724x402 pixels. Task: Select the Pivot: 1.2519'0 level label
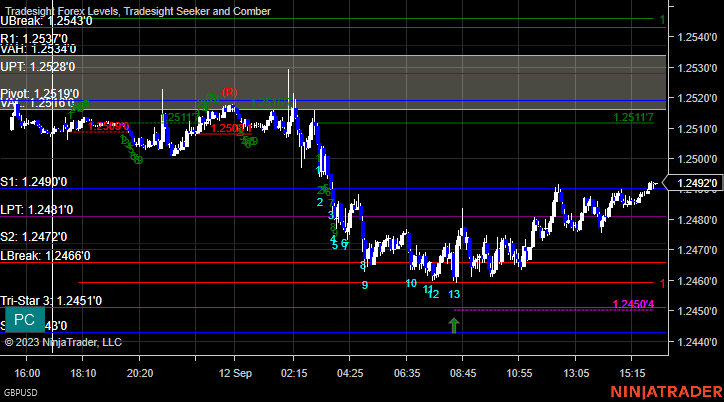(x=40, y=95)
